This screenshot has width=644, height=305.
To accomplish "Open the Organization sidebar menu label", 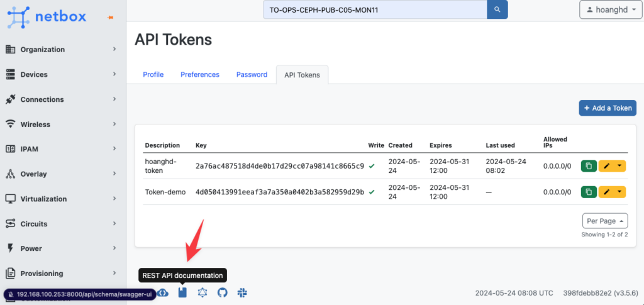I will click(x=43, y=49).
